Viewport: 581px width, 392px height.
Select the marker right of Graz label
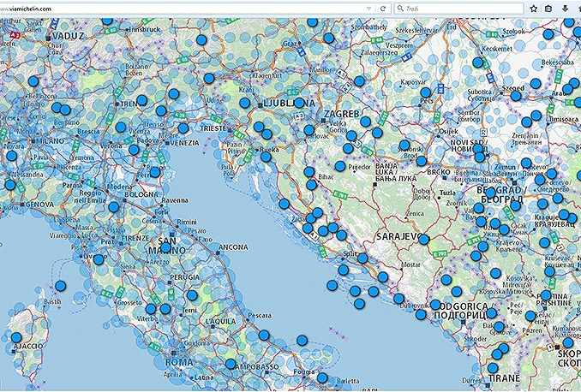328,39
